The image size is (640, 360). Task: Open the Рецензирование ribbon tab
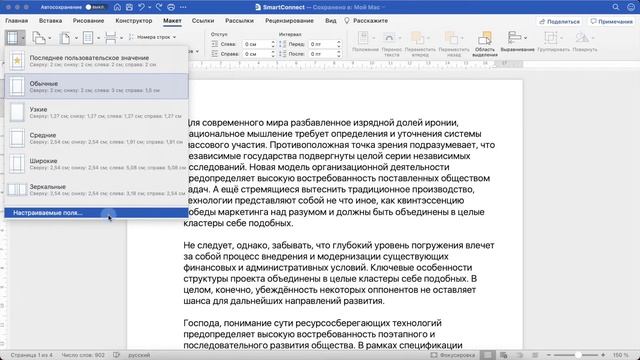(x=289, y=20)
